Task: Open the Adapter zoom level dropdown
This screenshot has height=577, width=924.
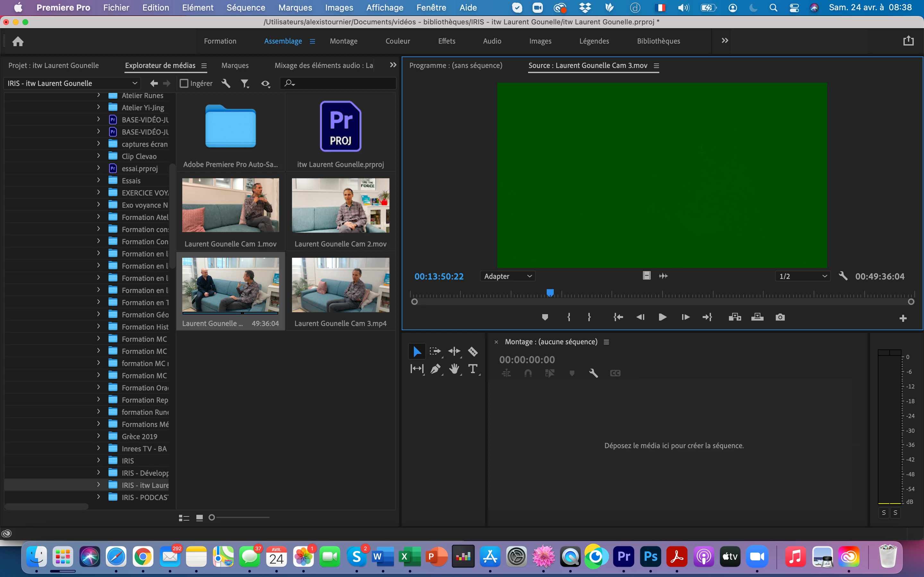Action: click(508, 276)
